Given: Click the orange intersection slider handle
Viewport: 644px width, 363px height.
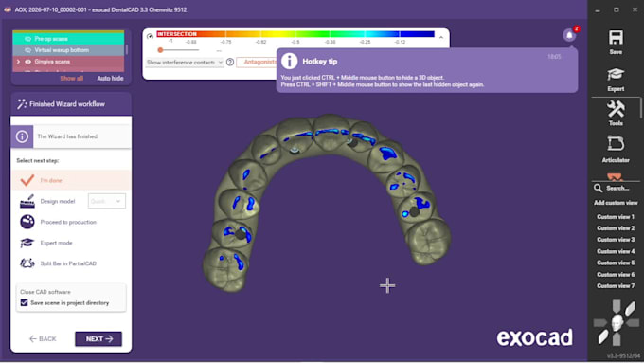Looking at the screenshot, I should click(x=160, y=50).
